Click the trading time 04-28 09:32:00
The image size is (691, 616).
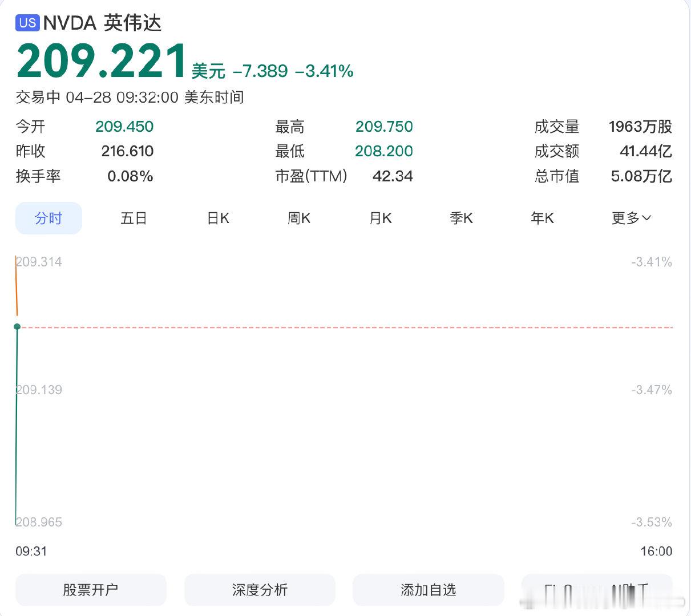click(x=122, y=98)
